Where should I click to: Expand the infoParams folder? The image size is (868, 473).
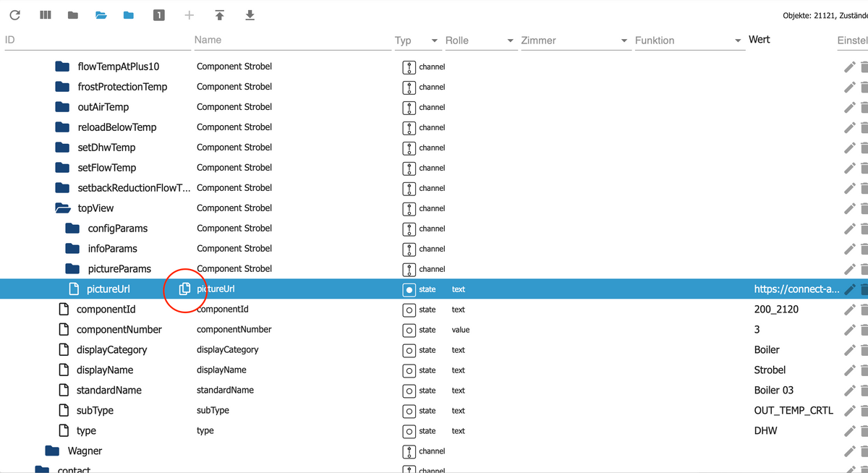(72, 248)
